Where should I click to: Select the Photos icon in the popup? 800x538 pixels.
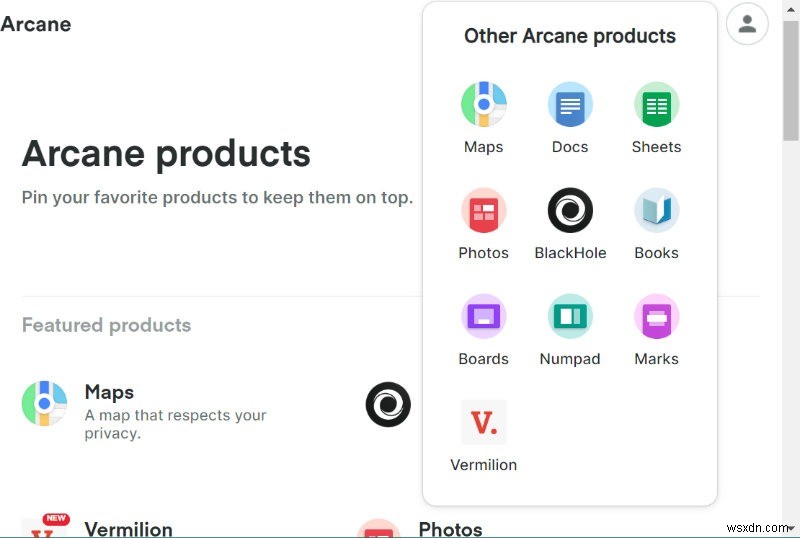[x=483, y=211]
